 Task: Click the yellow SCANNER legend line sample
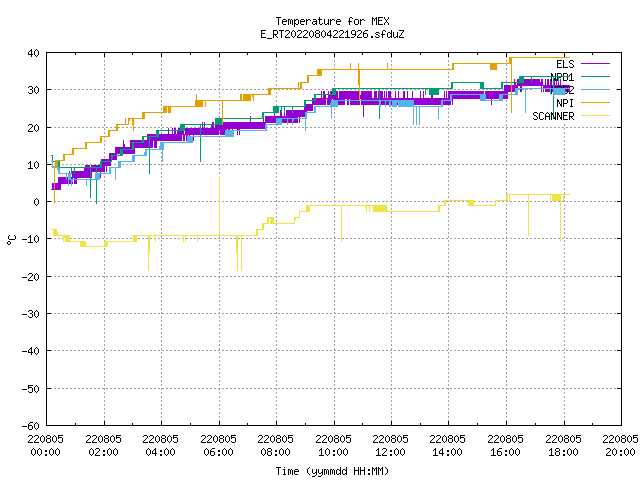click(595, 116)
